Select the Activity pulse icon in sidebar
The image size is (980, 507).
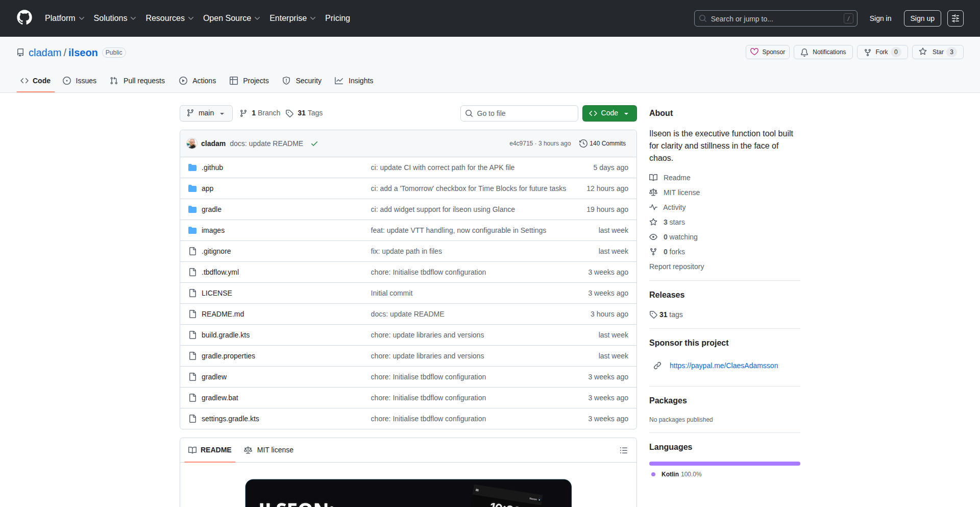point(654,207)
